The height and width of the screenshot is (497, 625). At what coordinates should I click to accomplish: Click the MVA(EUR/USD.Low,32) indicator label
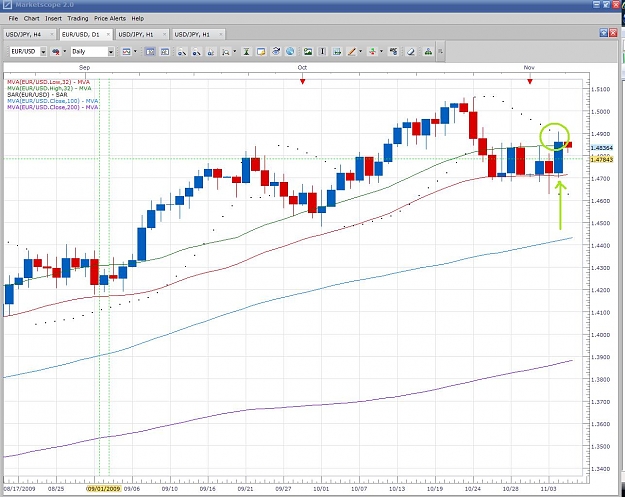(48, 82)
